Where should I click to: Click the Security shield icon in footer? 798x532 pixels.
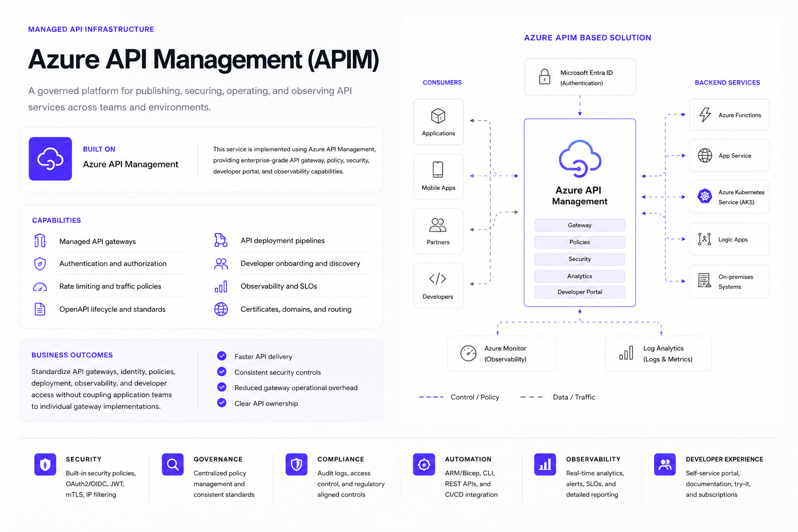[45, 464]
